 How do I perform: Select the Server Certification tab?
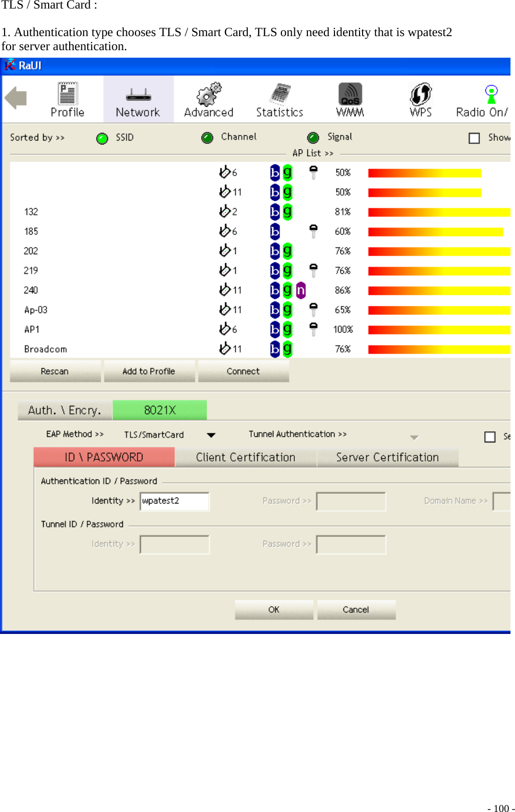388,457
